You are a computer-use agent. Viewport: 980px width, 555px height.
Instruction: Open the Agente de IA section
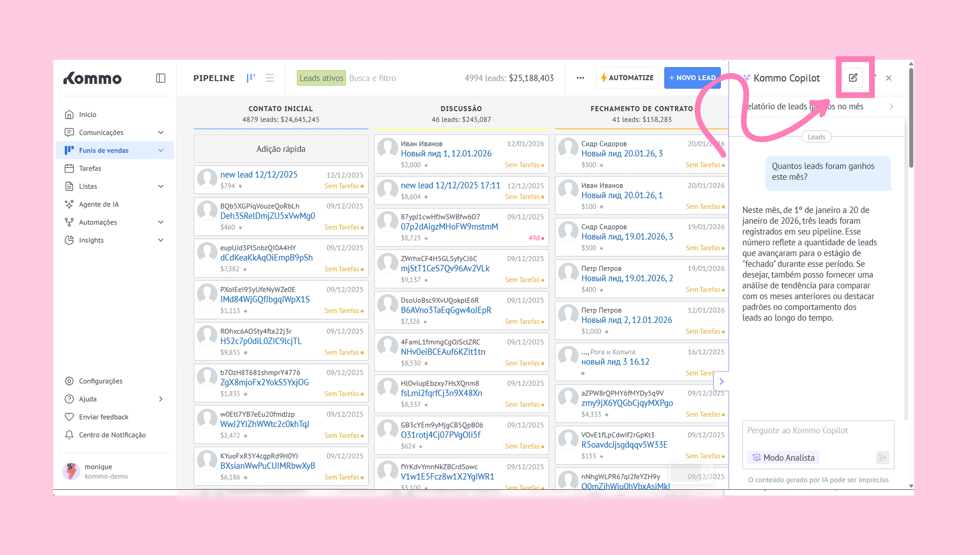click(99, 204)
